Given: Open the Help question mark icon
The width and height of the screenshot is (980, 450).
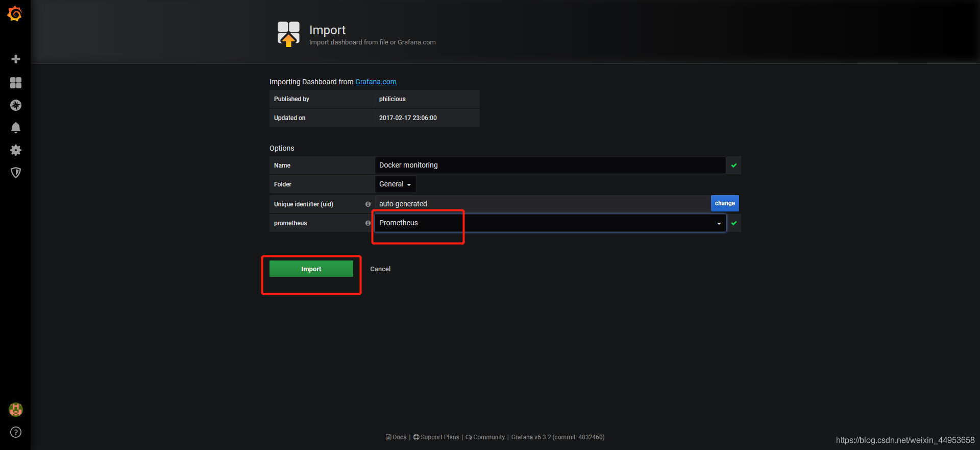Looking at the screenshot, I should pos(16,432).
